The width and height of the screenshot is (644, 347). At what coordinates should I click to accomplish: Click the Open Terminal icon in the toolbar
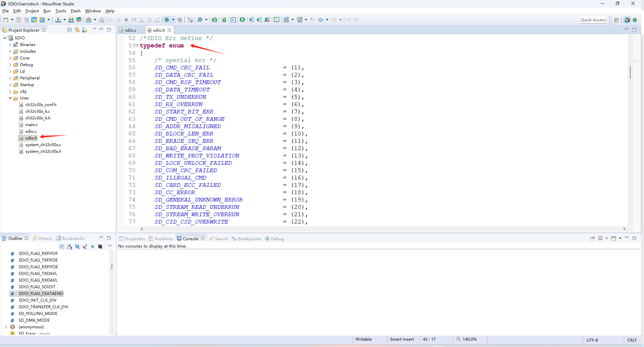(x=233, y=20)
